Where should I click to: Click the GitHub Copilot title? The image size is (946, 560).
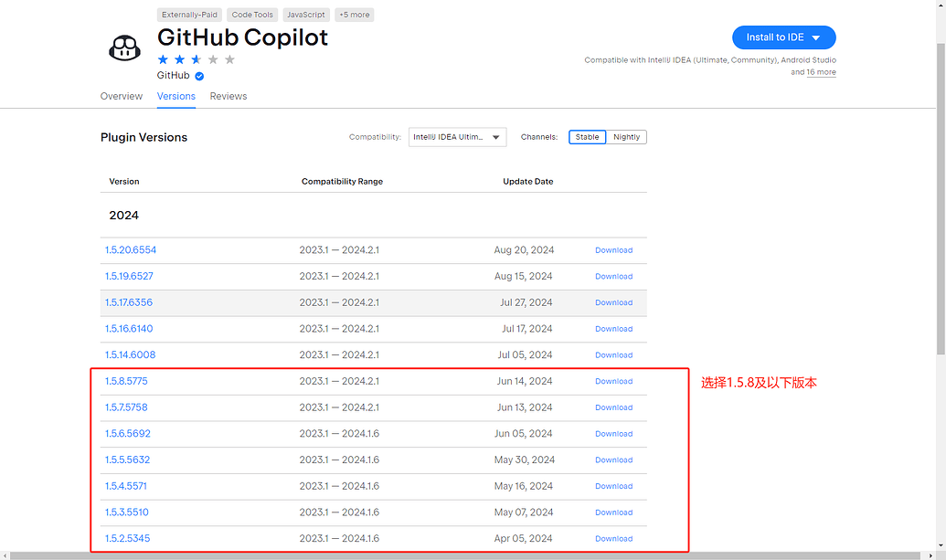(242, 37)
